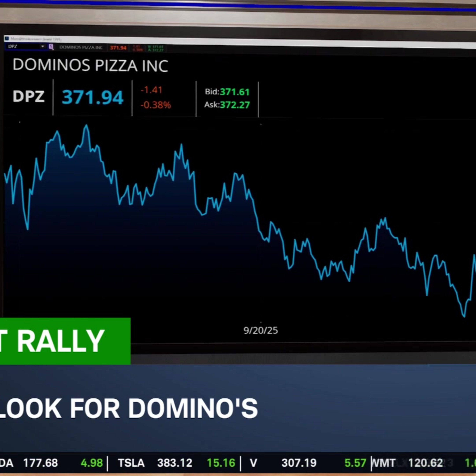Screen dimensions: 476x476
Task: Click the 9/20/25 date axis label
Action: tap(261, 331)
